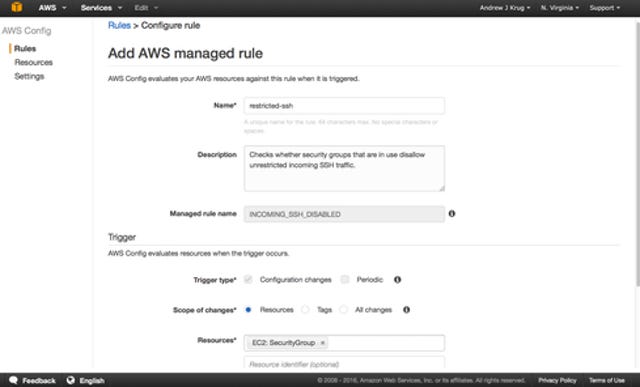The width and height of the screenshot is (640, 387).
Task: Show info icon beside Trigger type options
Action: click(x=397, y=280)
